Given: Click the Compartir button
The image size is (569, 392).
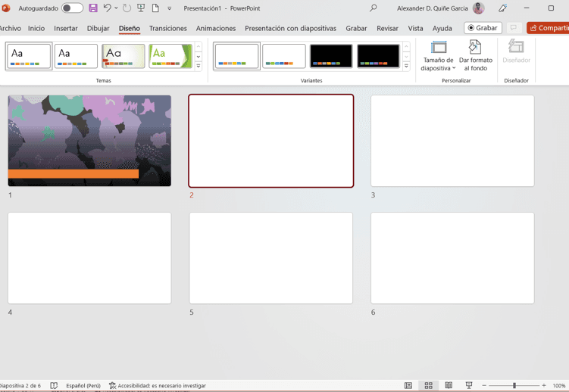Looking at the screenshot, I should click(548, 28).
